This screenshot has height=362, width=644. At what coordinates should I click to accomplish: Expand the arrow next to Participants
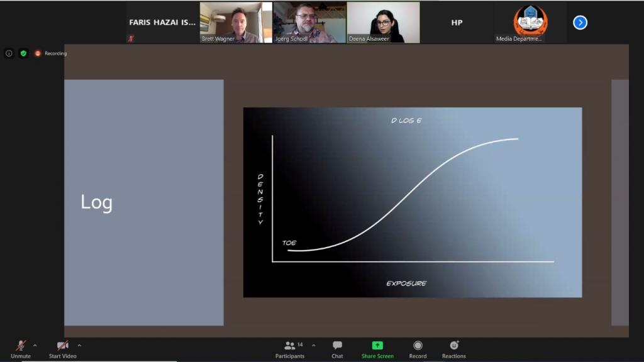click(313, 345)
